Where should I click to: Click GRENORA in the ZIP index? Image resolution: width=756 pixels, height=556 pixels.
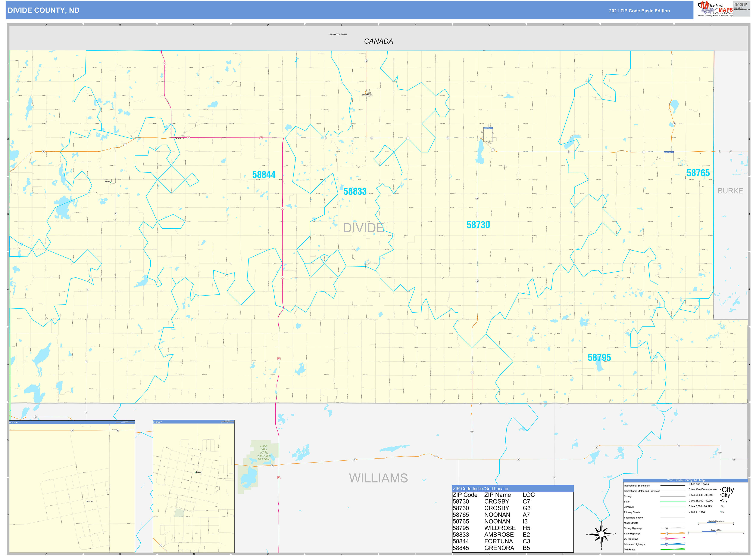pos(499,548)
